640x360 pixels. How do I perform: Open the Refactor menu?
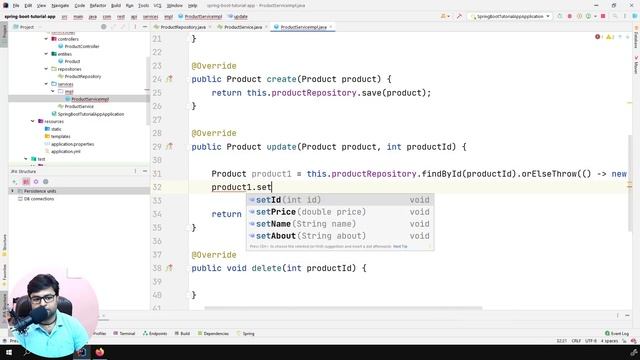[98, 6]
